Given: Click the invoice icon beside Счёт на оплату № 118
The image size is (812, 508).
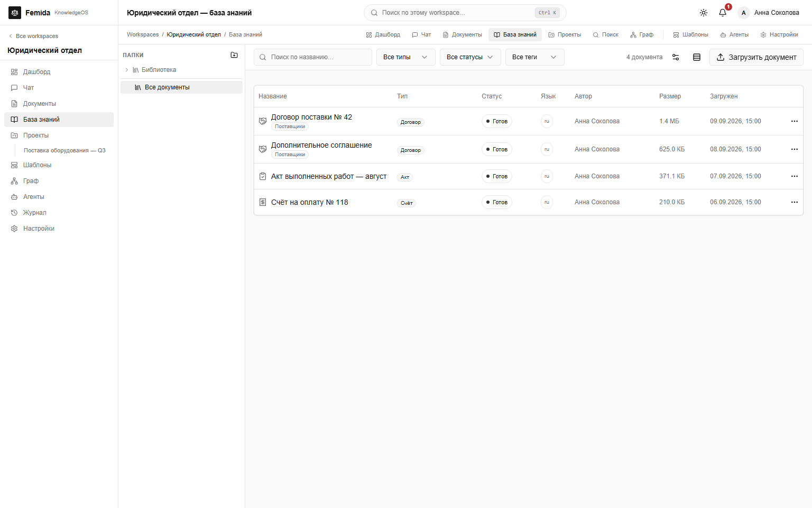Looking at the screenshot, I should coord(263,202).
